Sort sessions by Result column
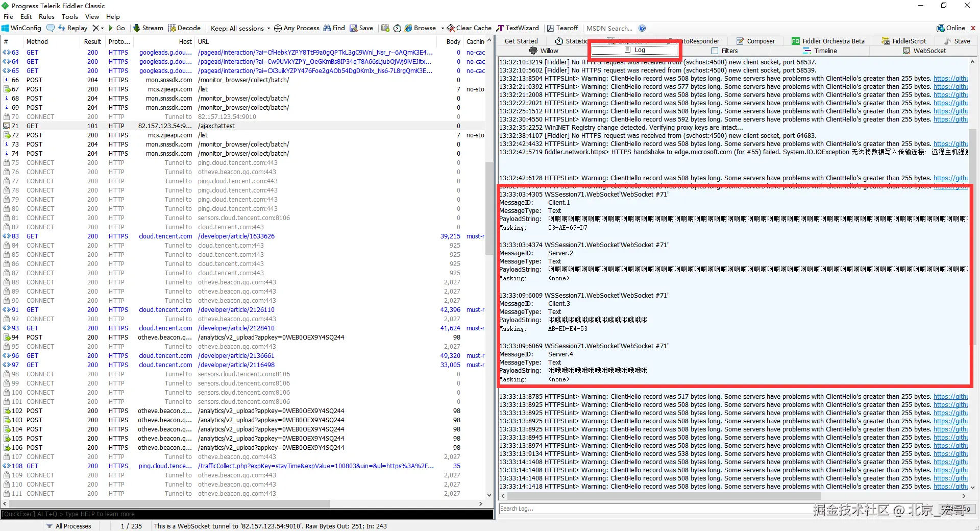The image size is (980, 531). click(92, 42)
